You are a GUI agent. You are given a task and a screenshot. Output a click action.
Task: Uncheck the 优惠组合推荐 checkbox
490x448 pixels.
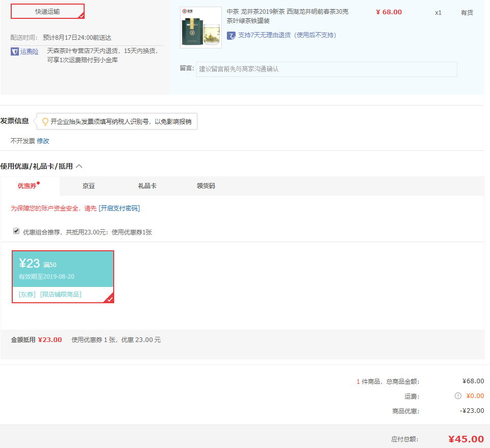(16, 231)
